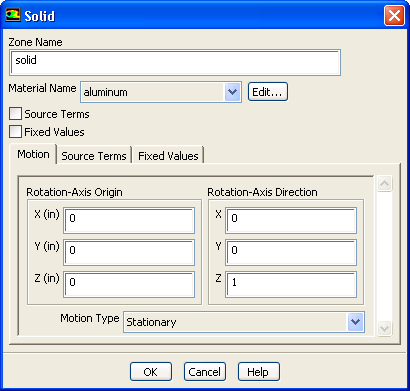Switch to the Motion tab

[x=33, y=154]
